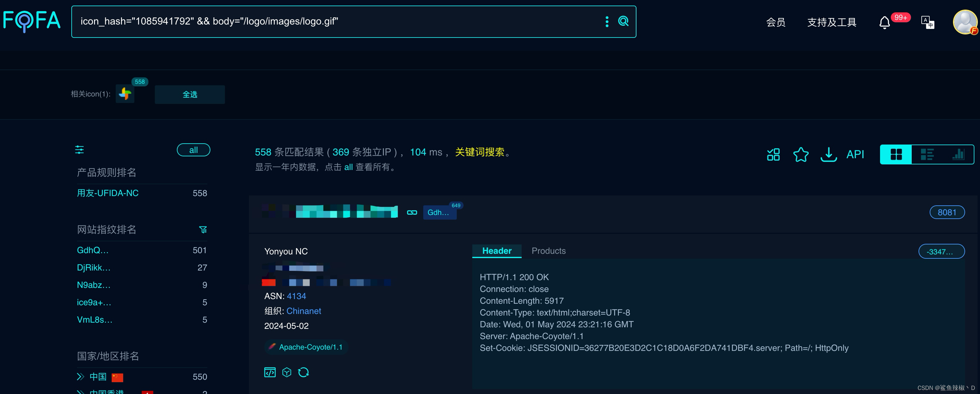980x394 pixels.
Task: Switch language with translate icon
Action: coord(928,22)
